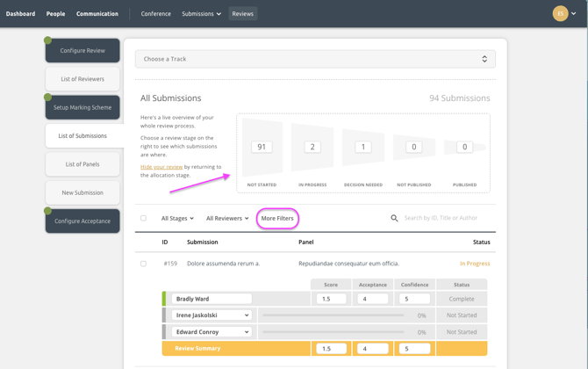This screenshot has height=369, width=588.
Task: Expand the All Stages filter
Action: (x=177, y=218)
